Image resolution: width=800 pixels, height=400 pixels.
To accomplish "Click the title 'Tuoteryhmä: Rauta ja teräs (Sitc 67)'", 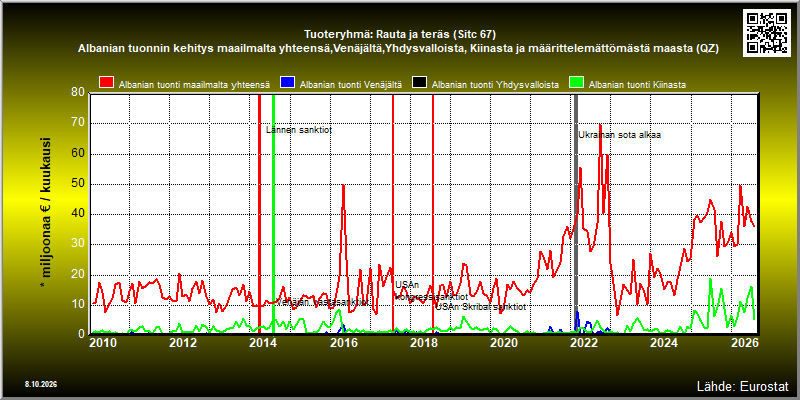I will 400,35.
